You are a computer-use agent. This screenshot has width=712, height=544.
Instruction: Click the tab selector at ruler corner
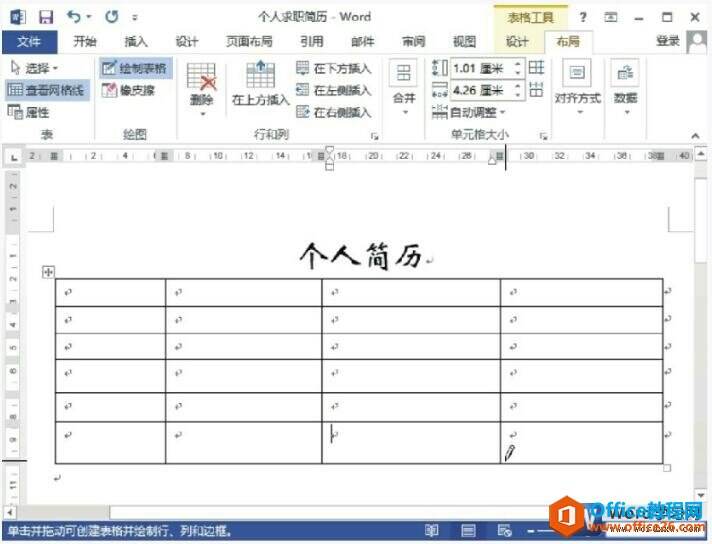coord(14,157)
